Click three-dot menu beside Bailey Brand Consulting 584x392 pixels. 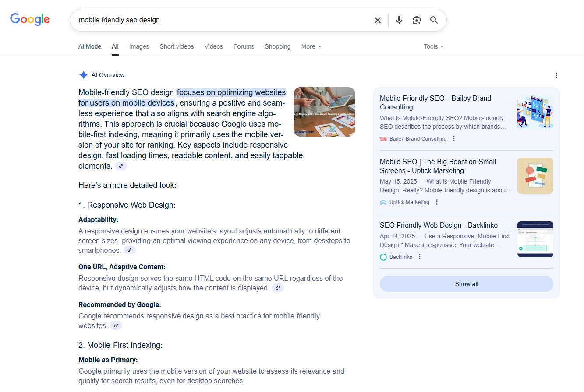[x=454, y=139]
